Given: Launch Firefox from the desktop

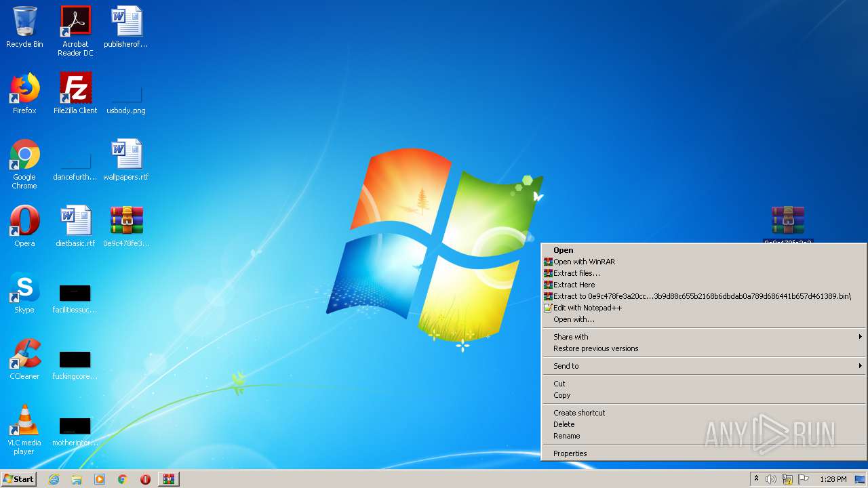Looking at the screenshot, I should pyautogui.click(x=24, y=94).
